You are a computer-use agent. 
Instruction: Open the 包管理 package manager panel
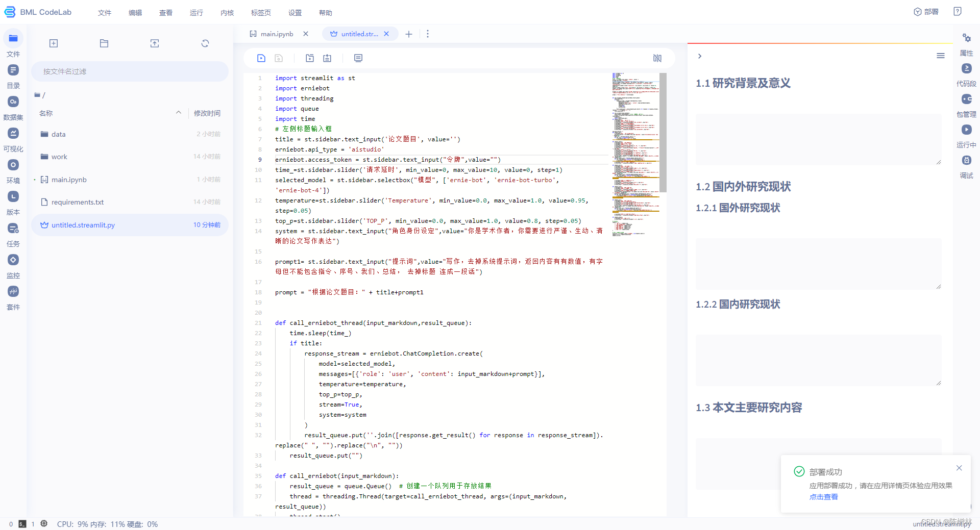(x=966, y=106)
